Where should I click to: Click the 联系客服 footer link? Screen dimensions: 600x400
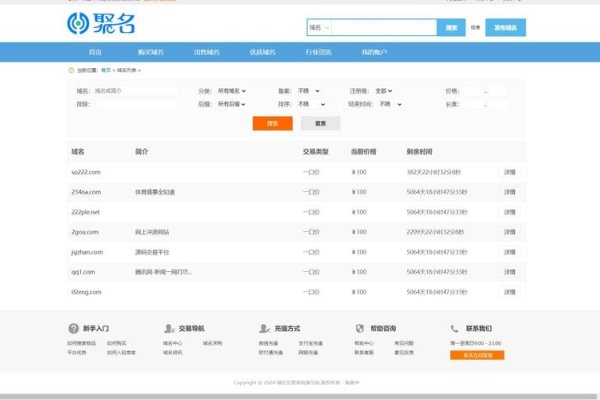pyautogui.click(x=364, y=353)
